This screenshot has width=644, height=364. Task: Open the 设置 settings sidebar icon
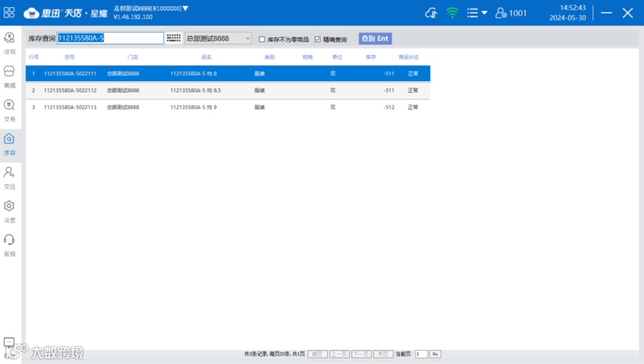click(10, 211)
